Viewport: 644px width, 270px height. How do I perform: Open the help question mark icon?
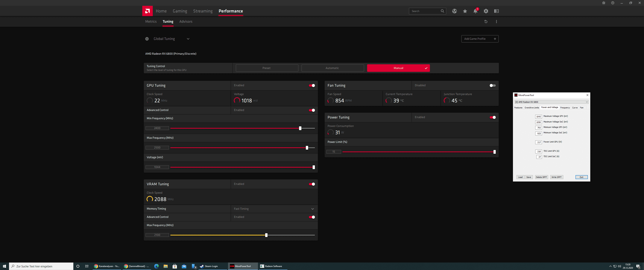tap(613, 3)
